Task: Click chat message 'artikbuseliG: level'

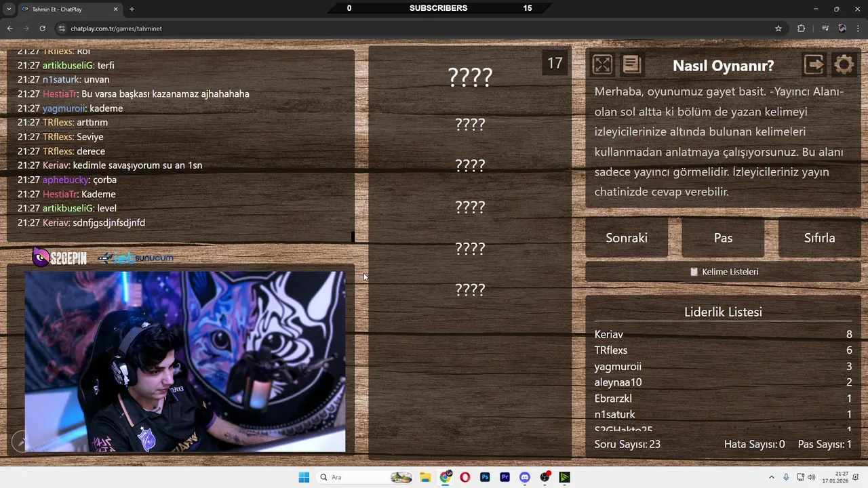Action: [68, 209]
